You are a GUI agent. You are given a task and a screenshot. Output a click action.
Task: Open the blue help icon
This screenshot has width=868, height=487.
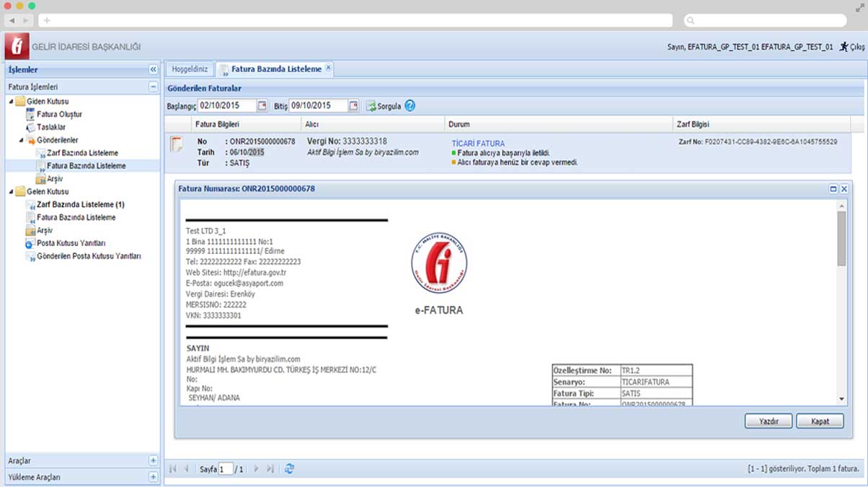point(409,105)
